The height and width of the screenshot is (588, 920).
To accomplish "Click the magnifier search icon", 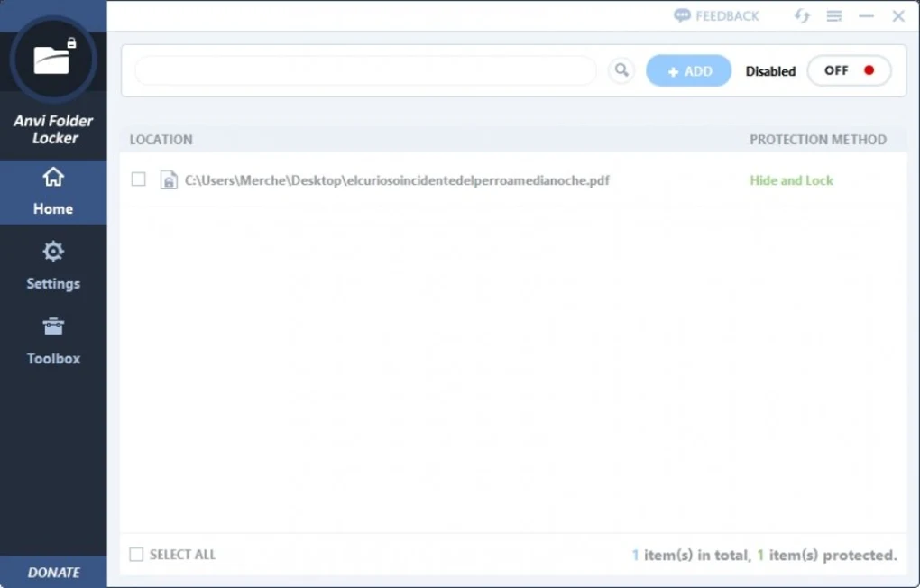I will coord(621,70).
